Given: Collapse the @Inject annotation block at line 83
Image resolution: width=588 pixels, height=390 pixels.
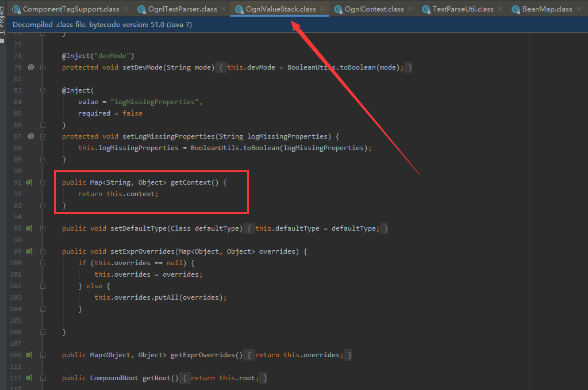Looking at the screenshot, I should [x=43, y=90].
